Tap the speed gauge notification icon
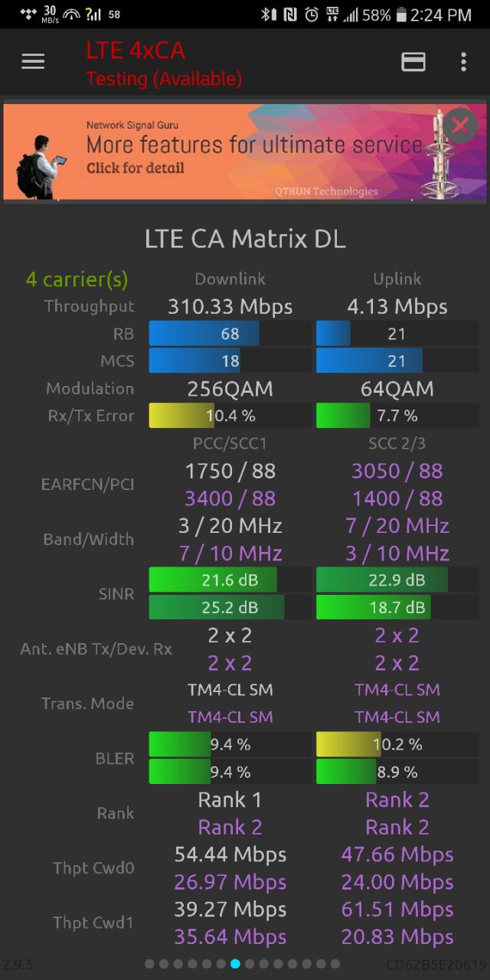The width and height of the screenshot is (490, 980). [x=72, y=15]
